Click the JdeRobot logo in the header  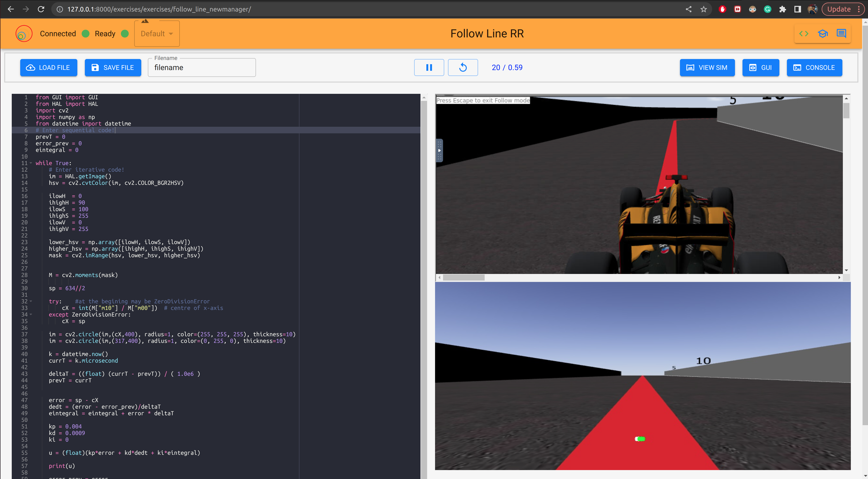coord(24,33)
